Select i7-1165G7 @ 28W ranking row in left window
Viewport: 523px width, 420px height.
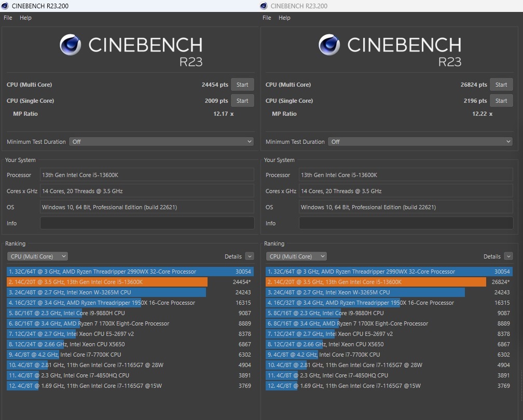[130, 365]
